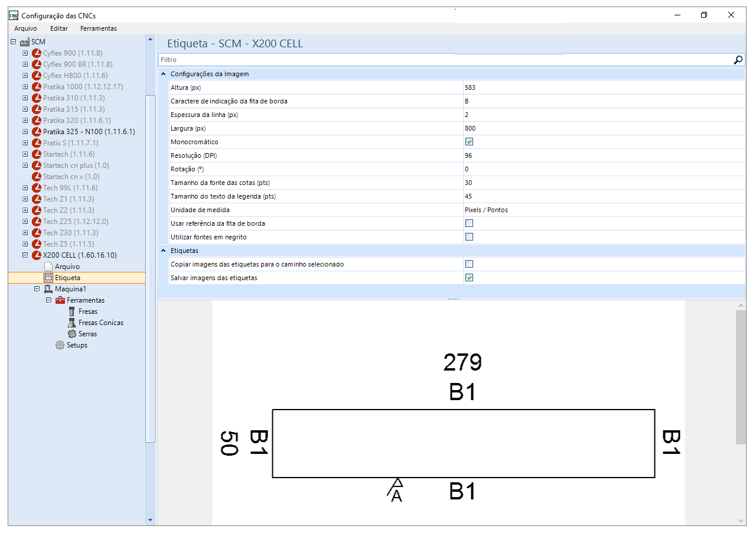756x539 pixels.
Task: Click the Pratika 1000 machine icon
Action: click(37, 87)
